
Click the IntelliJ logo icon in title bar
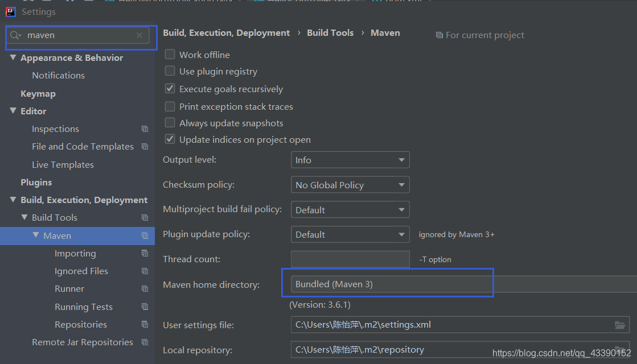[11, 12]
